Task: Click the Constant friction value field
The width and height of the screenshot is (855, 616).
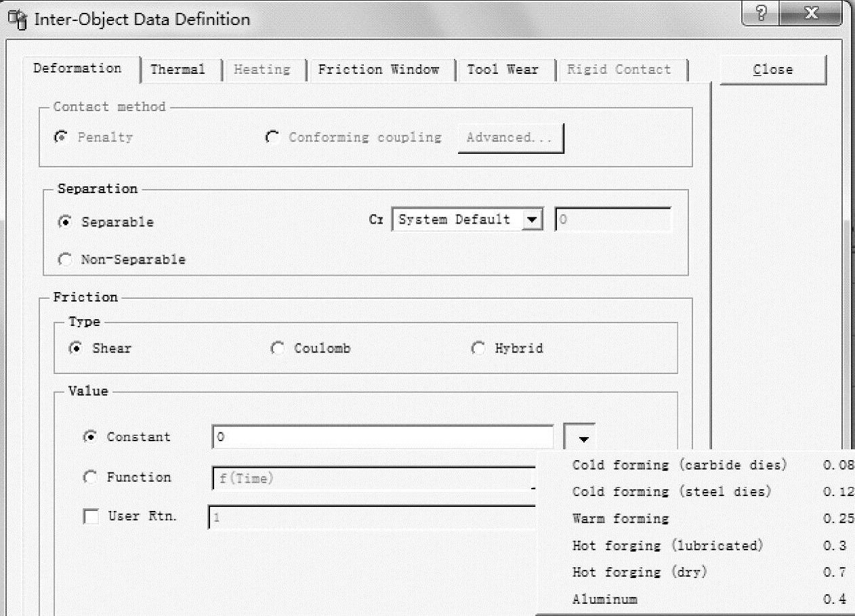Action: [x=383, y=438]
